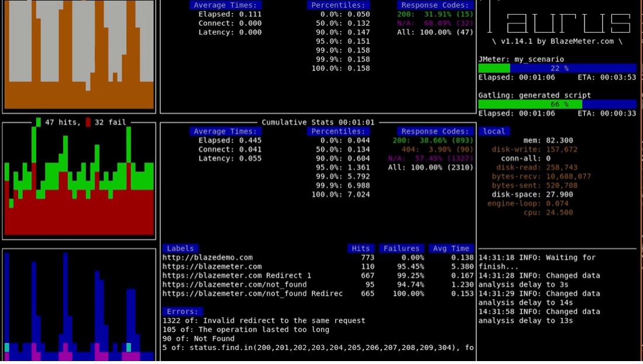Viewport: 643px width, 364px height.
Task: Click the green and red hits chart
Action: click(79, 181)
